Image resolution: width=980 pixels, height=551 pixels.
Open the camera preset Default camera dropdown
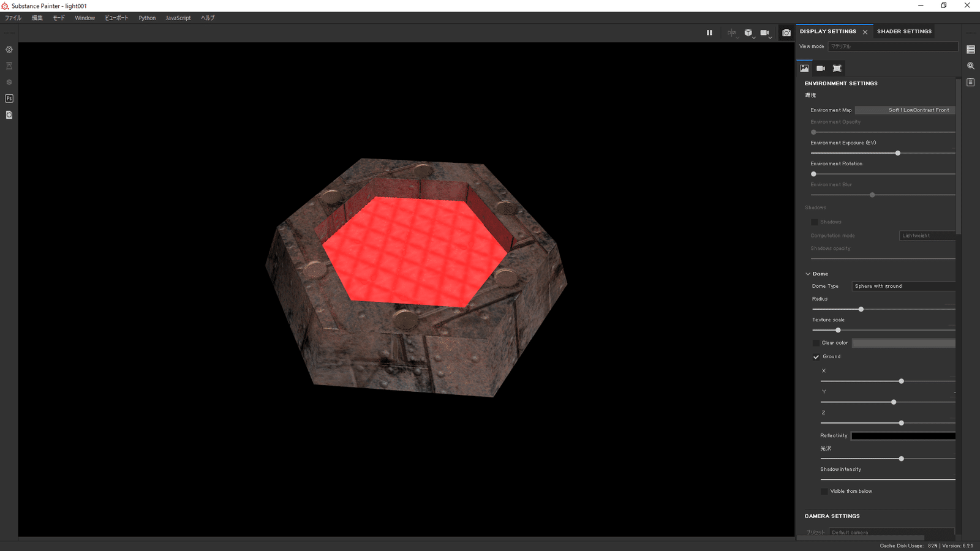tap(891, 532)
